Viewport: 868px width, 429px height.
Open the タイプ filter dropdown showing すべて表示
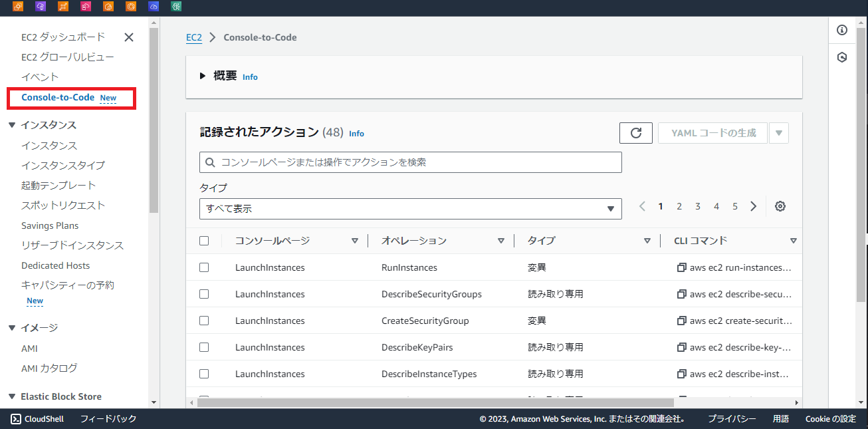click(x=411, y=209)
